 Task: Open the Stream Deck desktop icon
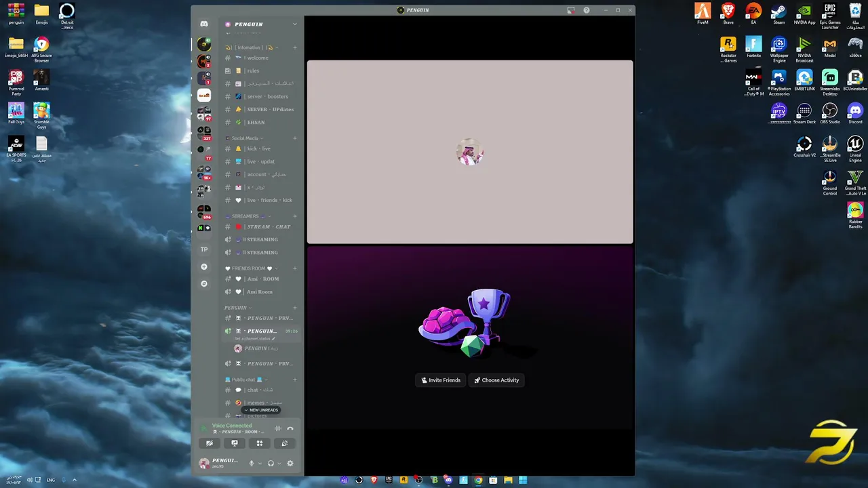pos(804,113)
